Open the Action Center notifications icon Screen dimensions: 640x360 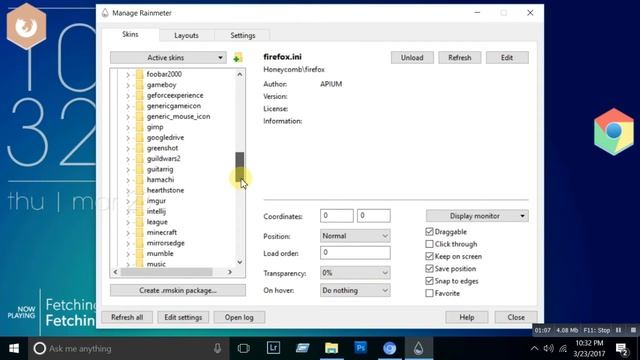(x=622, y=349)
